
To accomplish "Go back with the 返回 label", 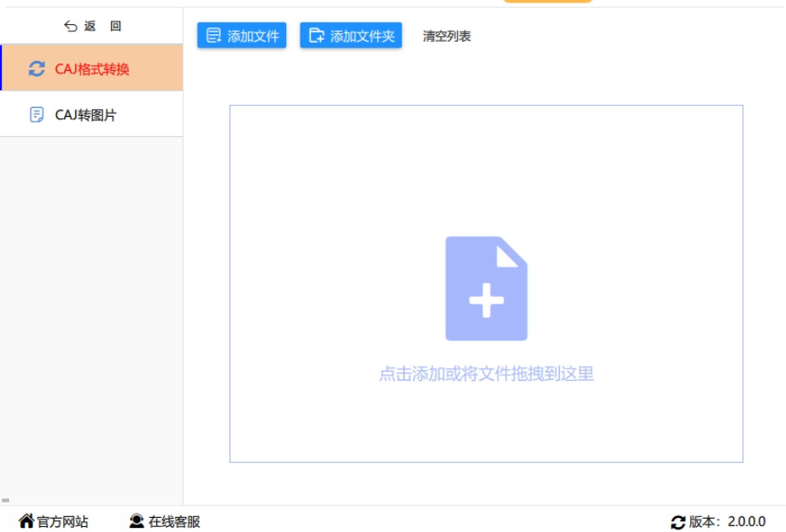I will click(x=103, y=26).
